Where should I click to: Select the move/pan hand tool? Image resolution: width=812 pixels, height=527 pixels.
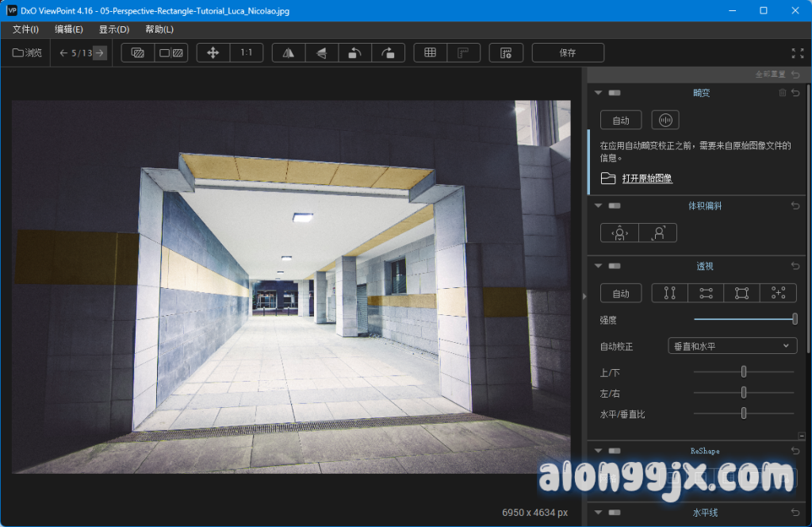click(213, 52)
